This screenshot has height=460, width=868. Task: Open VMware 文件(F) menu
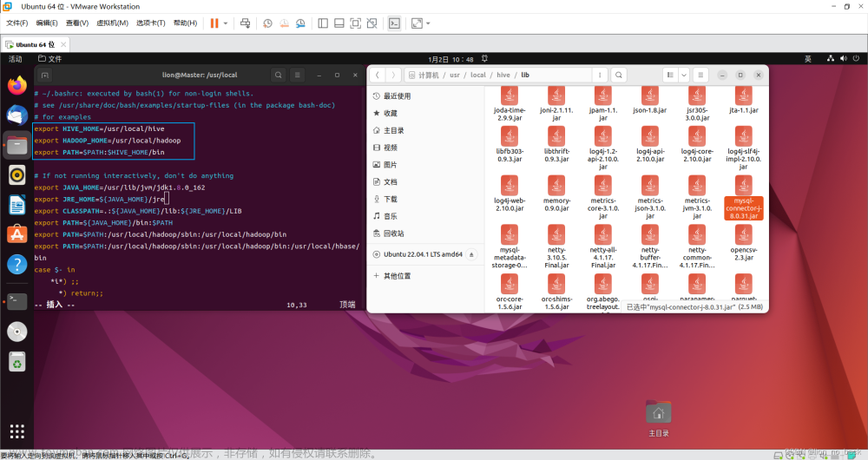pos(17,23)
